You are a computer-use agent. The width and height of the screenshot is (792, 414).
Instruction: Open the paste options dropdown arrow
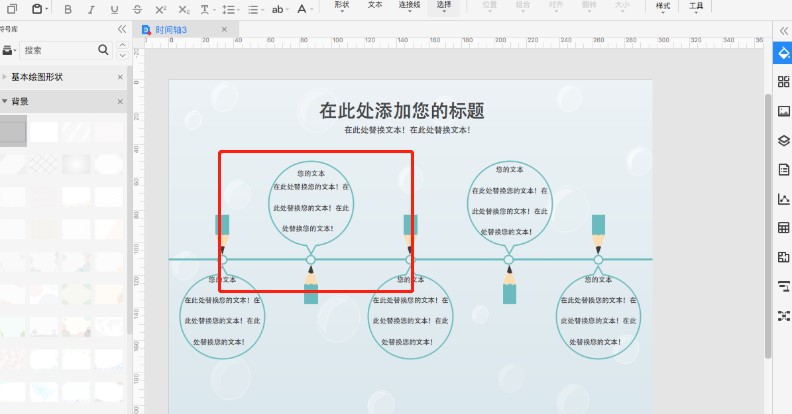(x=46, y=9)
